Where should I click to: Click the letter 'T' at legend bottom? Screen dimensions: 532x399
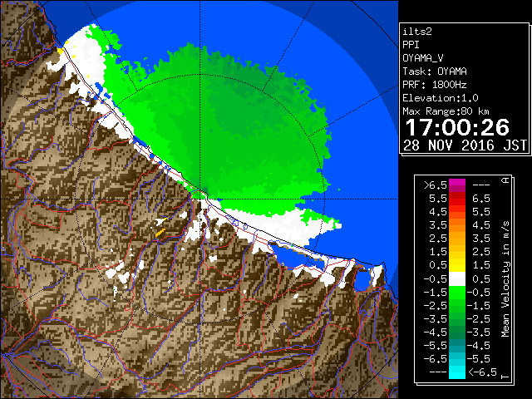[505, 377]
